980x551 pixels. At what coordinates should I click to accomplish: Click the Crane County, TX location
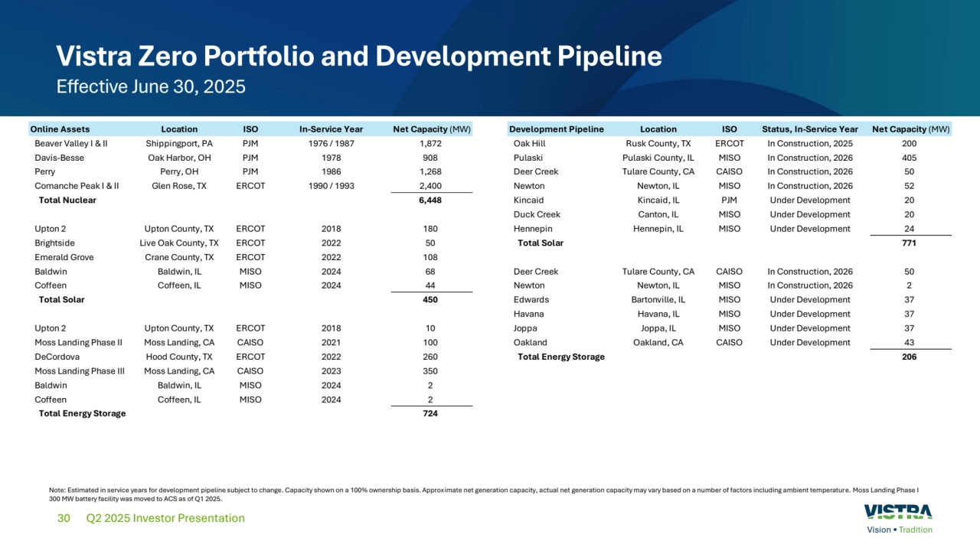pyautogui.click(x=179, y=257)
